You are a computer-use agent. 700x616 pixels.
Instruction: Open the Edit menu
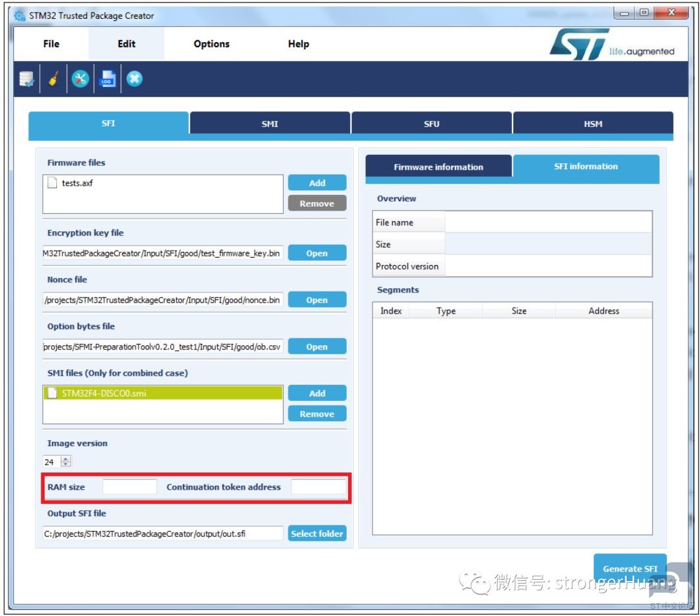click(126, 43)
